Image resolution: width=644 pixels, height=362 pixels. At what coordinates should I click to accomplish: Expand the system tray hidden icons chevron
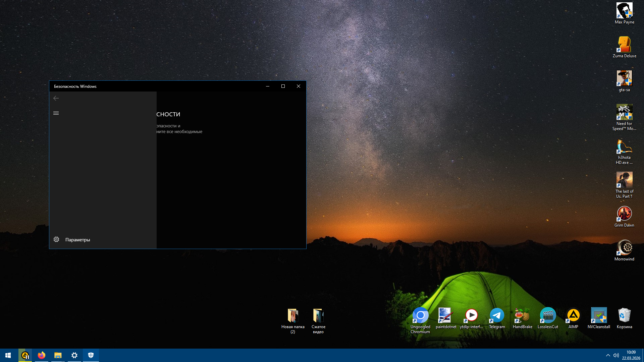pyautogui.click(x=608, y=355)
